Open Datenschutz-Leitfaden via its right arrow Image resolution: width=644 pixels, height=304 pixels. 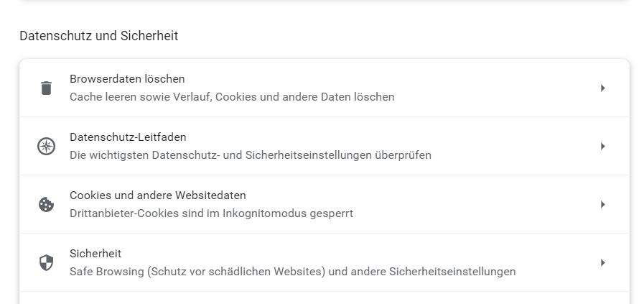pos(603,147)
